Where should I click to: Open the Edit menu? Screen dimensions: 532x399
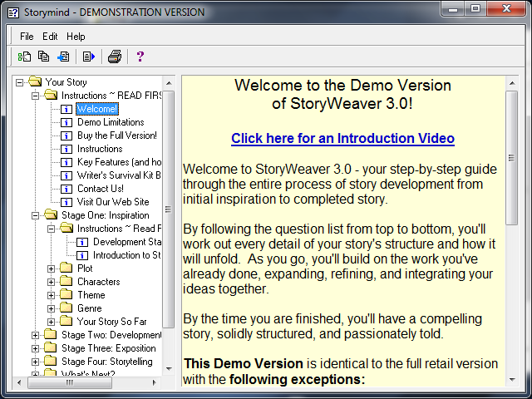tap(50, 37)
